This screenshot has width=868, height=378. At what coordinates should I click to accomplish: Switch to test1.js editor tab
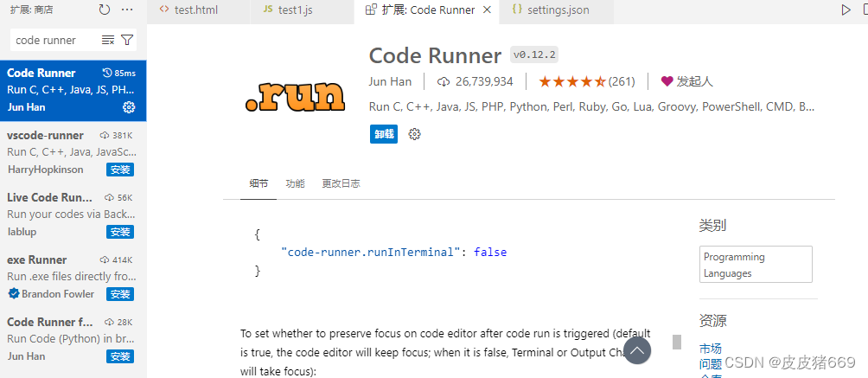click(303, 10)
